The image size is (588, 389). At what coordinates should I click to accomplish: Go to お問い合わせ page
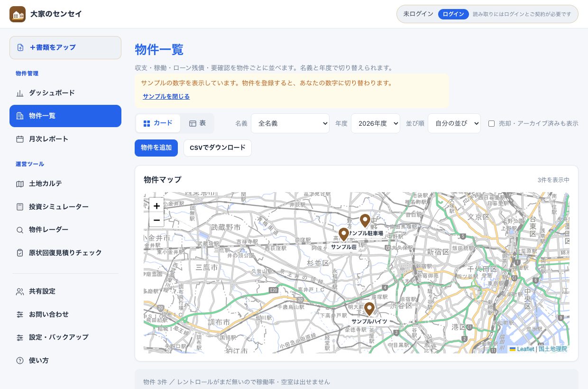pyautogui.click(x=65, y=315)
